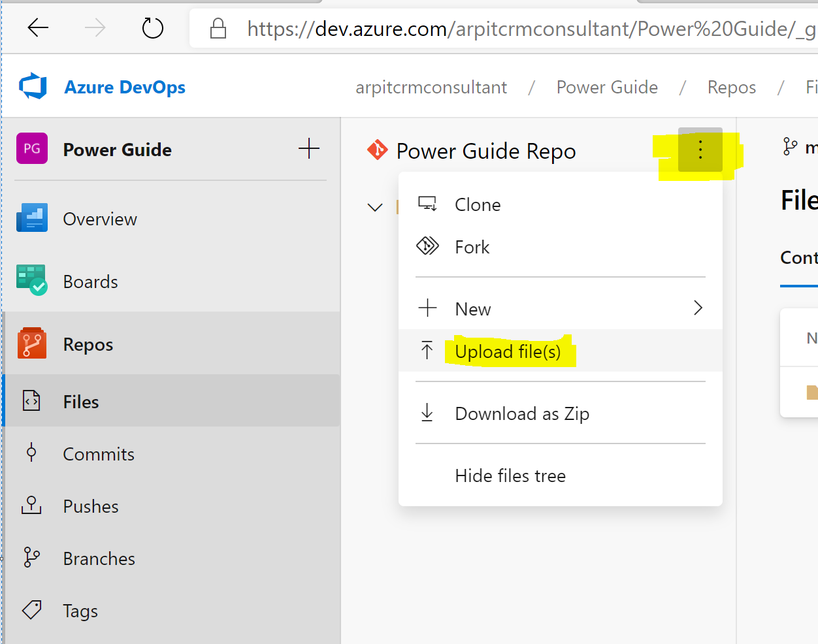Click the Tags icon in sidebar
The width and height of the screenshot is (818, 644).
31,610
